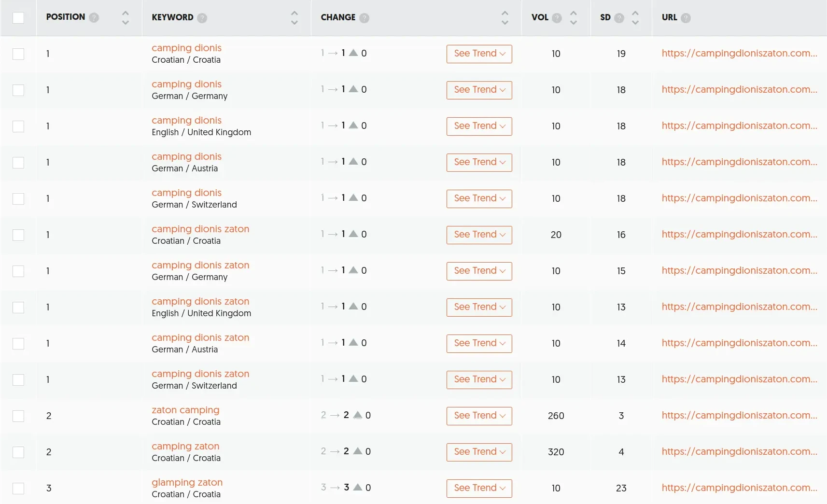This screenshot has width=827, height=504.
Task: Sort the table by the POSITION column arrows
Action: (126, 18)
